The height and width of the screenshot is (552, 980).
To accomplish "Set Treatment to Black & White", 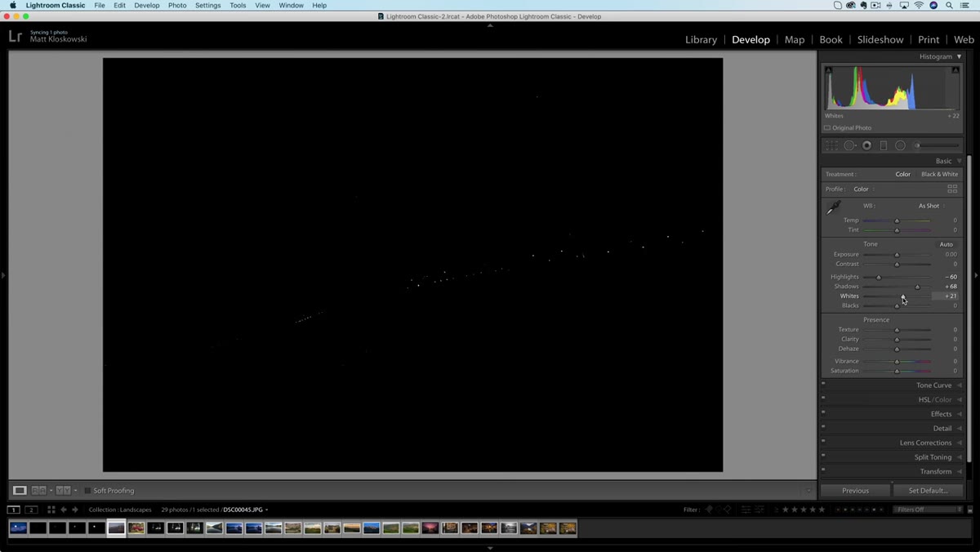I will [x=940, y=174].
